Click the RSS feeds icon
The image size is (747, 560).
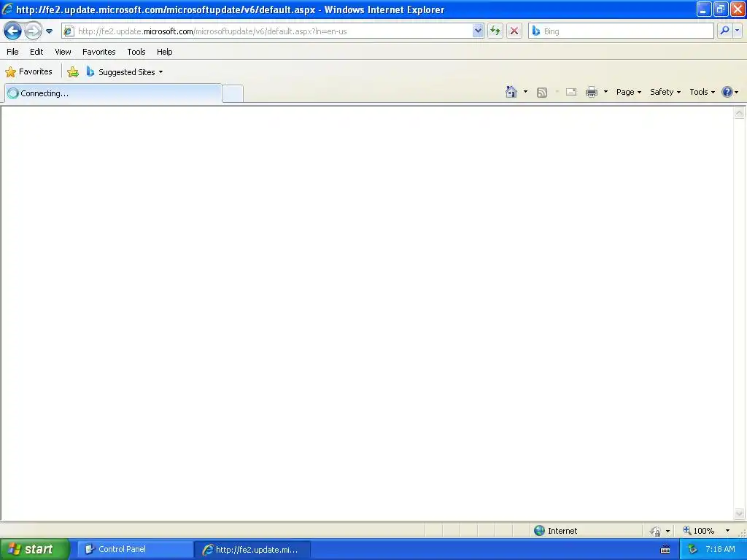pyautogui.click(x=542, y=93)
